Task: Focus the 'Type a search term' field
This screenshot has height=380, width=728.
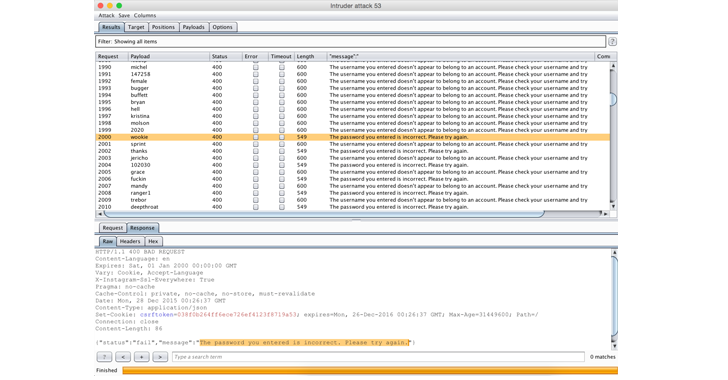Action: [x=378, y=357]
